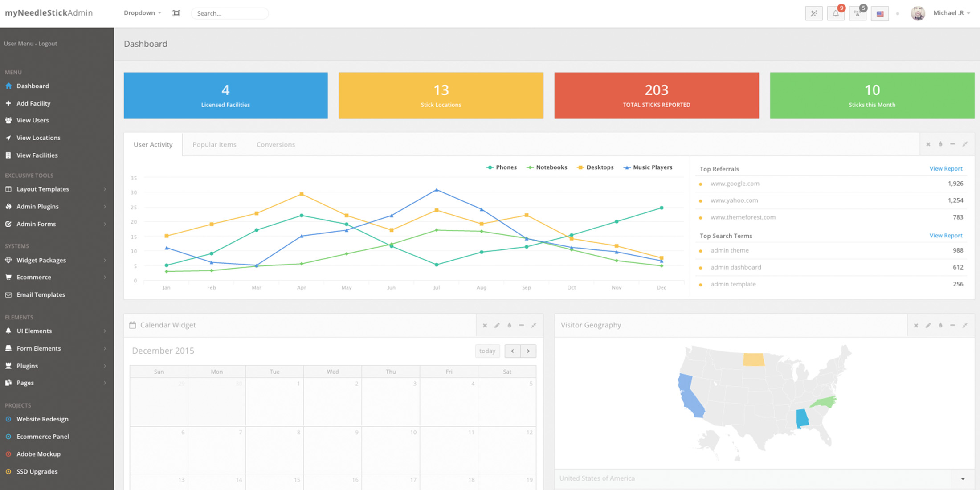Viewport: 980px width, 490px height.
Task: Click the myNeedleStickAdmin logo
Action: 49,13
